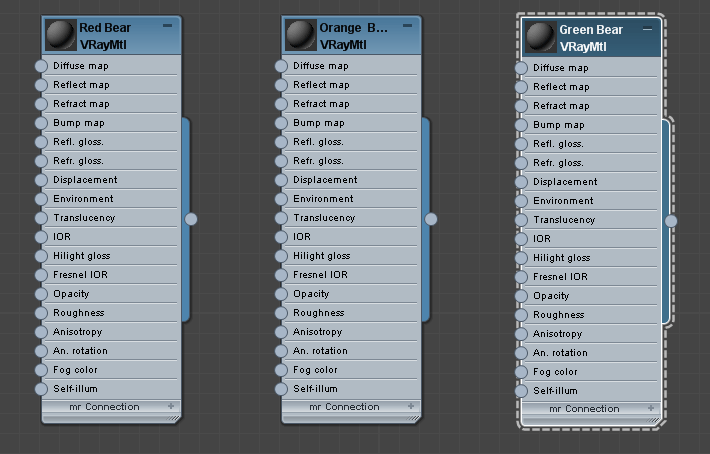The width and height of the screenshot is (710, 454).
Task: Click Red Bear Diffuse map input socket
Action: tap(41, 66)
